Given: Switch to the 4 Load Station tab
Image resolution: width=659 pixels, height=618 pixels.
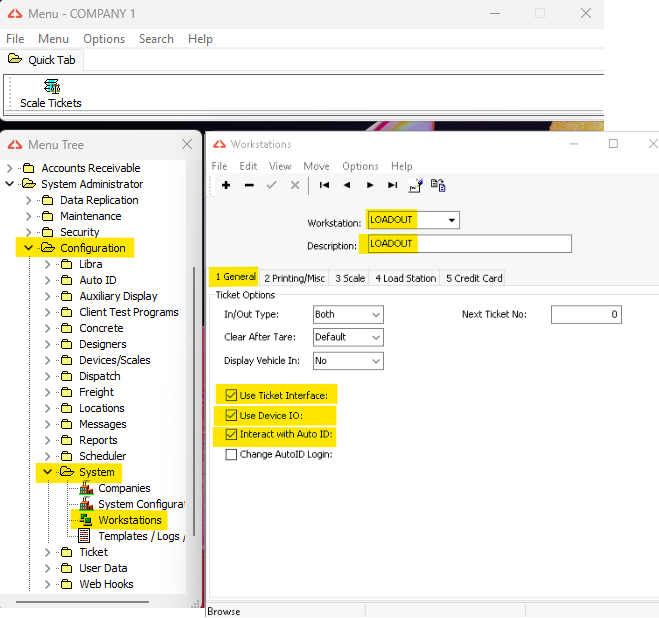Looking at the screenshot, I should pos(405,278).
